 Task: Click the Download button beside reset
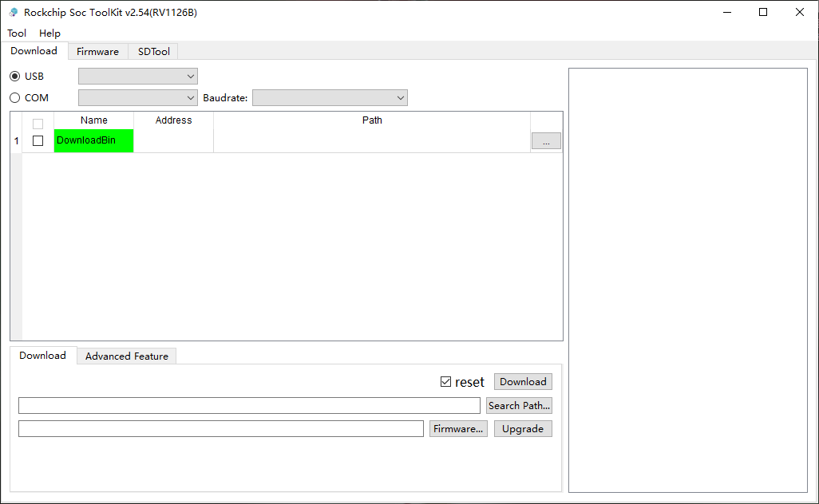pyautogui.click(x=523, y=382)
